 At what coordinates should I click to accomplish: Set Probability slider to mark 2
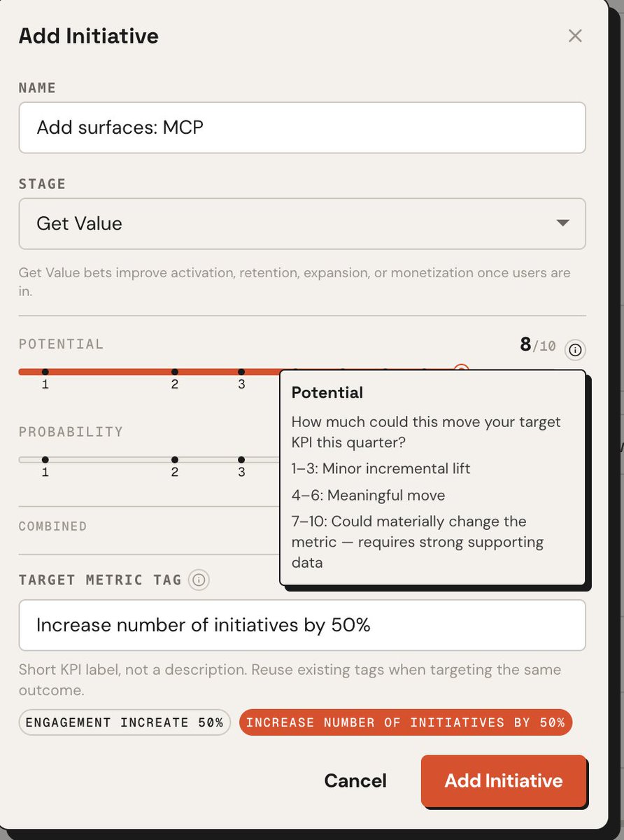coord(174,460)
